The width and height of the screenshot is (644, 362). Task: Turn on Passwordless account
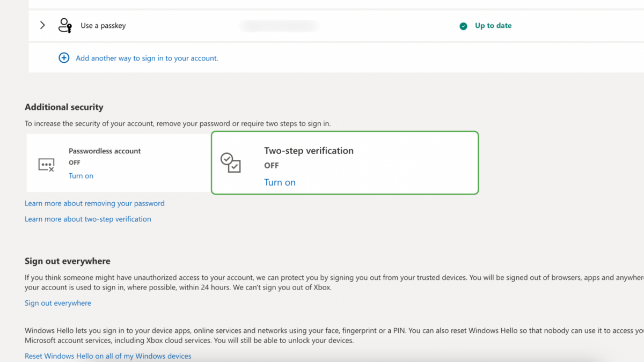click(81, 176)
